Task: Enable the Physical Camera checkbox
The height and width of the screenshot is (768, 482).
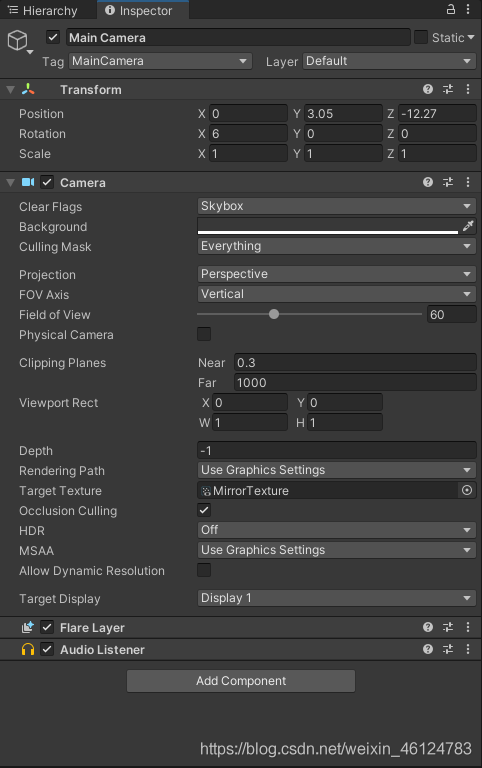Action: tap(204, 334)
